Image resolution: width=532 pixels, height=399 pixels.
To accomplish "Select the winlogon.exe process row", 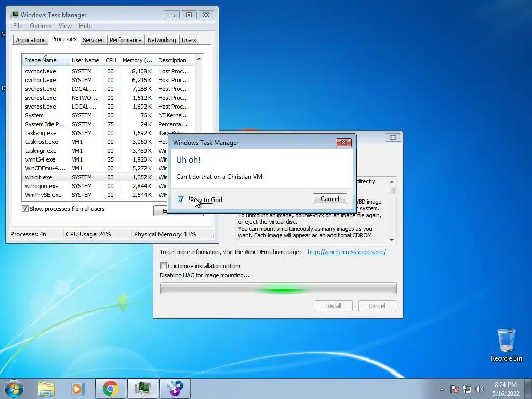I will point(95,186).
